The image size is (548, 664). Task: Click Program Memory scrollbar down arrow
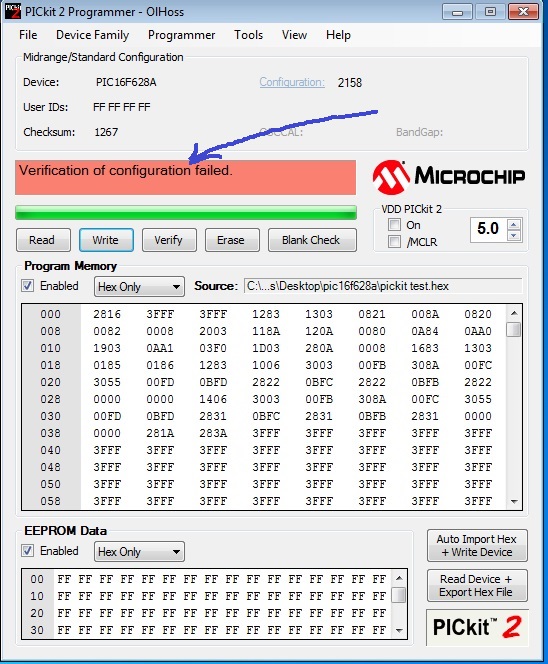[x=514, y=502]
